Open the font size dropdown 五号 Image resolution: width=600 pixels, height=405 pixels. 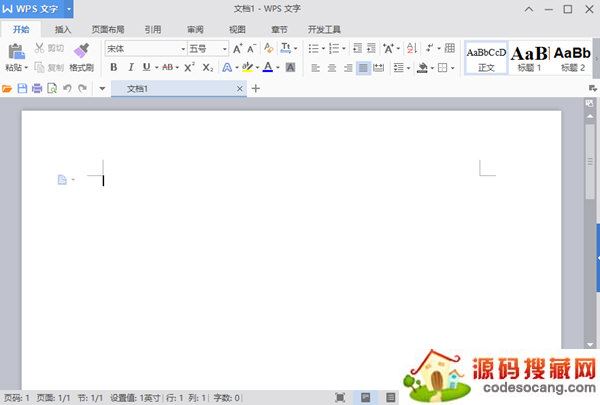[x=225, y=49]
